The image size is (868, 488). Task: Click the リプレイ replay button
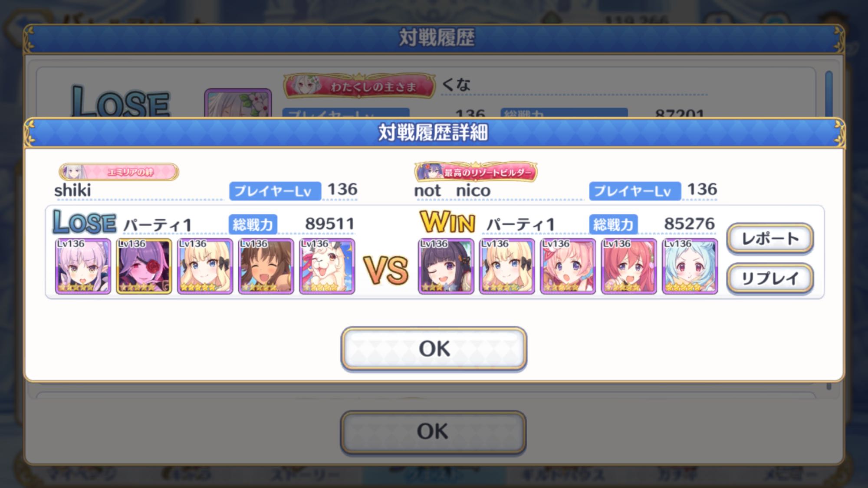point(770,278)
